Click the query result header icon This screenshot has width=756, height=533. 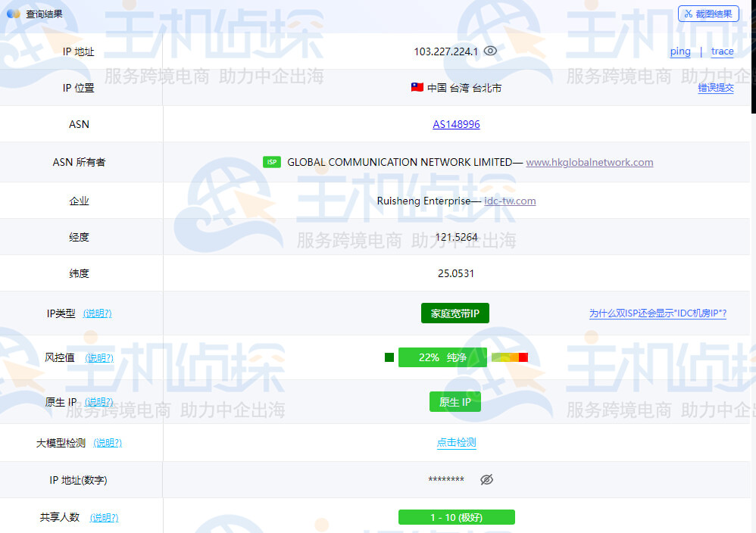point(13,14)
